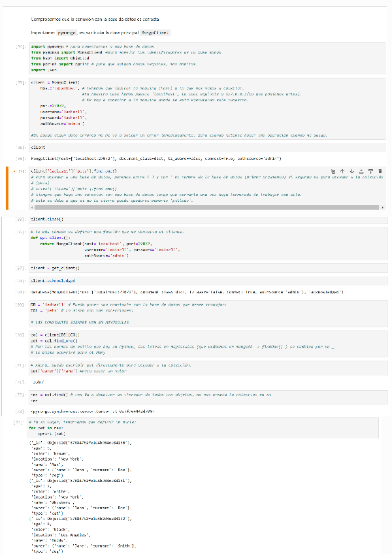Focus the client.close() code cell
This screenshot has width=392, height=554.
[196, 220]
